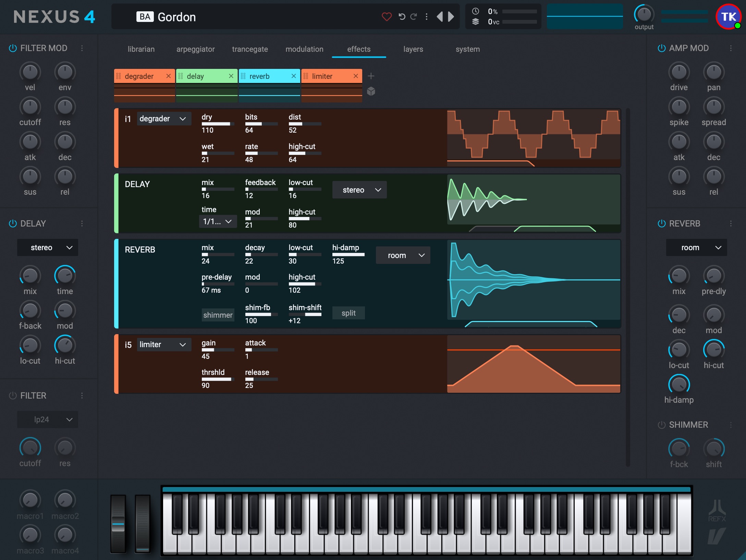The height and width of the screenshot is (560, 746).
Task: Turn on the SHIMMER power button
Action: point(662,425)
